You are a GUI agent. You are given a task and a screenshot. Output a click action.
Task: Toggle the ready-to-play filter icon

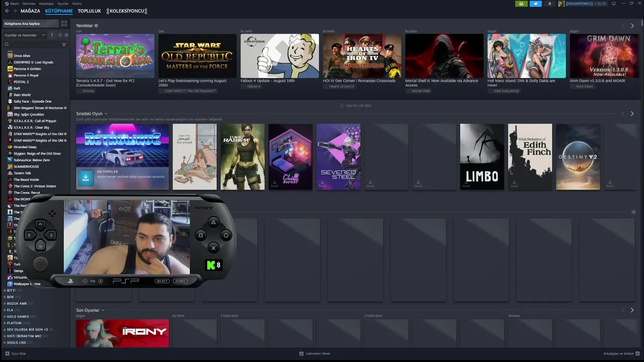click(x=66, y=35)
